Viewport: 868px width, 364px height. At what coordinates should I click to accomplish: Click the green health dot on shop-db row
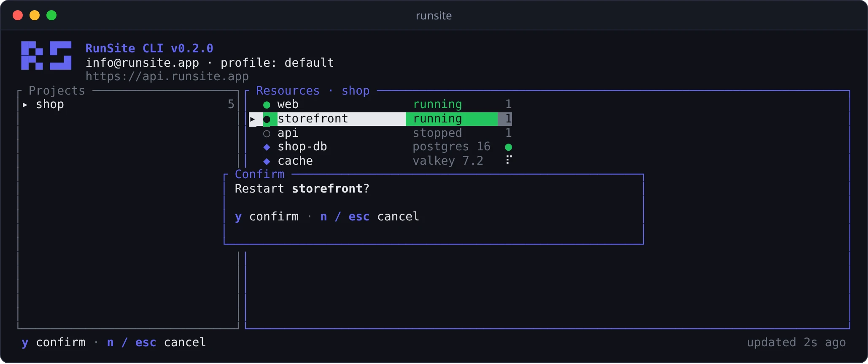[x=509, y=147]
